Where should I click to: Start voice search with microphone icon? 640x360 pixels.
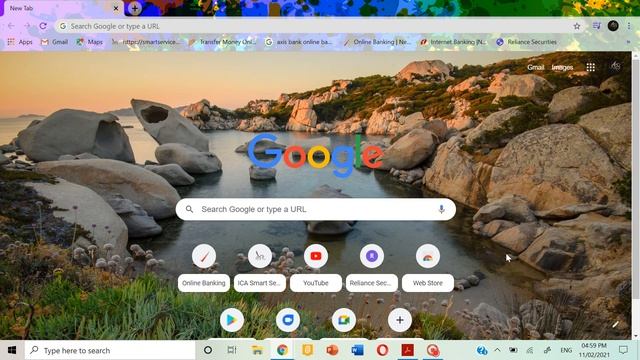(x=441, y=209)
